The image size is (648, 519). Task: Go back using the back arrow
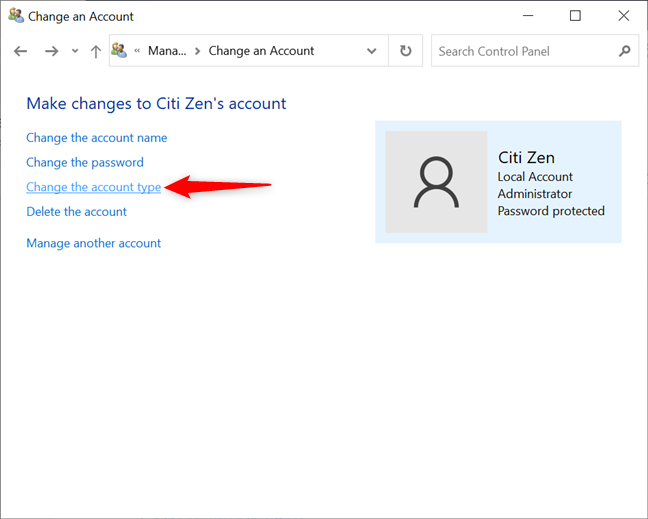(20, 51)
